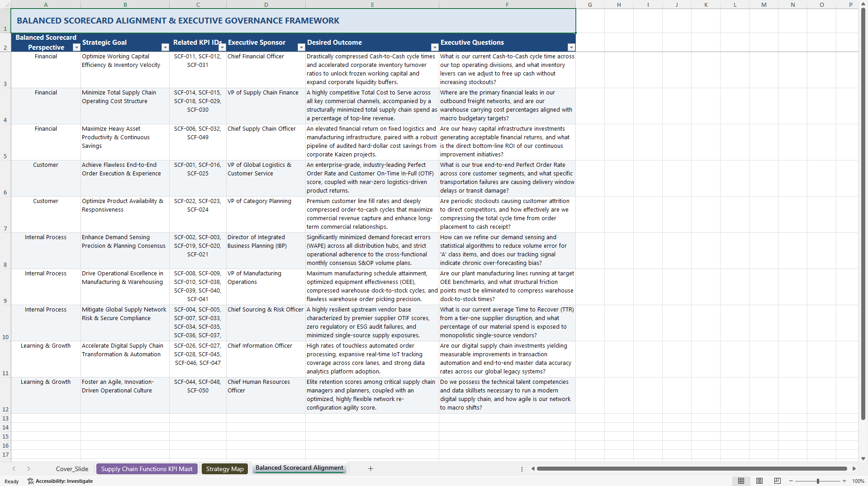868x486 pixels.
Task: Click the Ready status indicator
Action: (x=12, y=481)
